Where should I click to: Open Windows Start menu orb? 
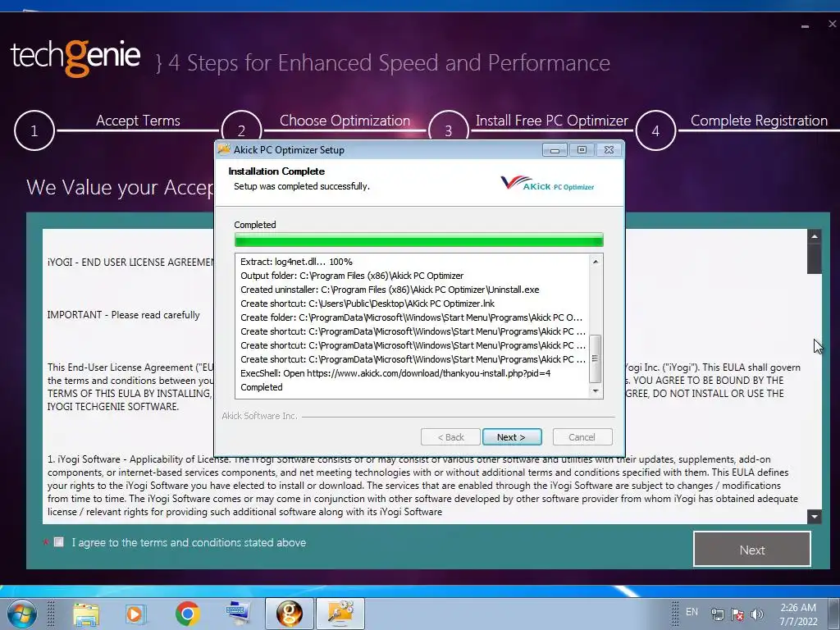(x=21, y=614)
